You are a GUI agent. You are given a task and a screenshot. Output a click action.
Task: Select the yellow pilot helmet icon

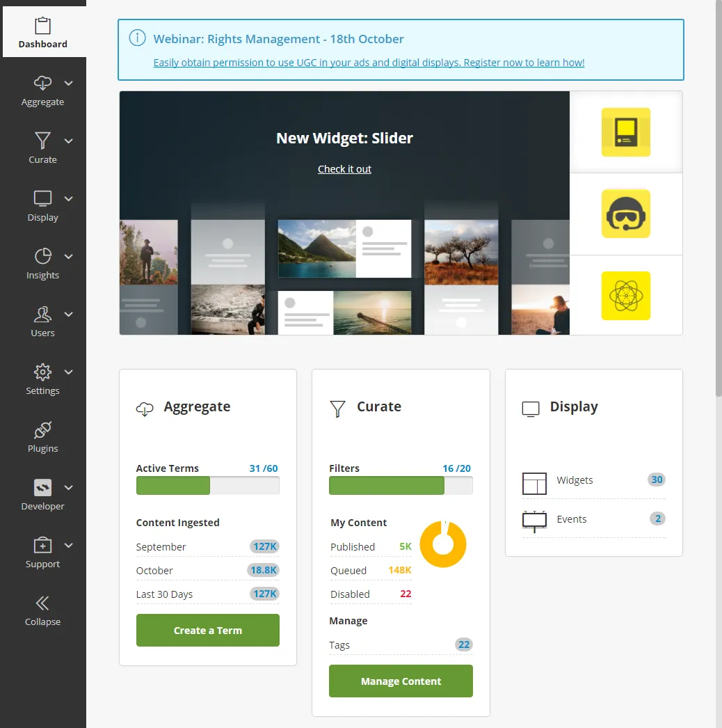(625, 214)
